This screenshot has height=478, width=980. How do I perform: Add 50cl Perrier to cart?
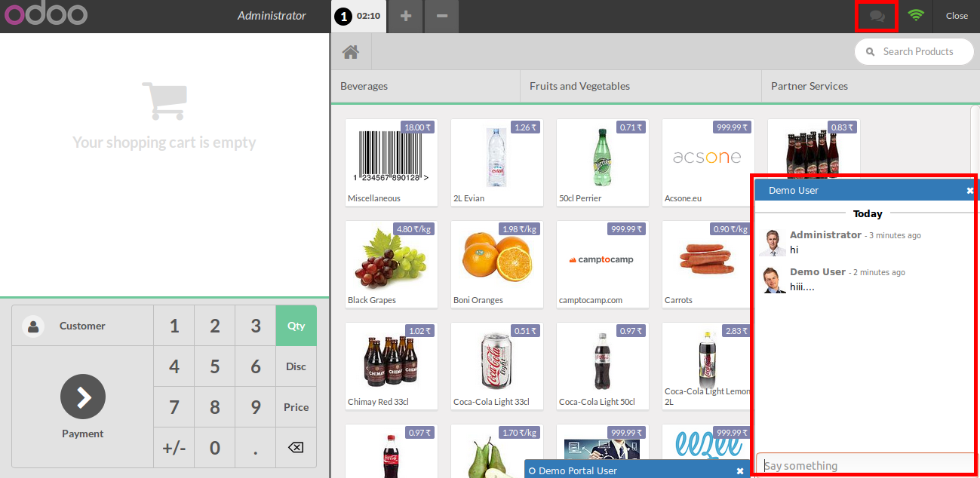(x=603, y=162)
